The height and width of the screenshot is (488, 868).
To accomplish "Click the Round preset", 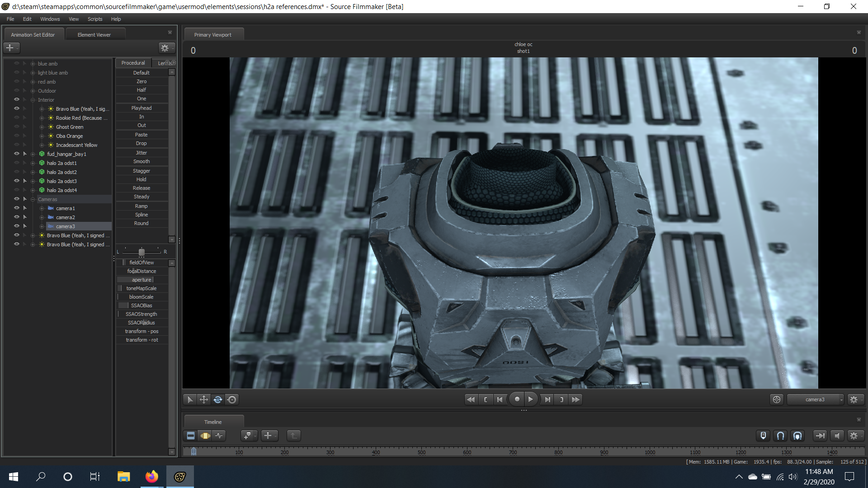I will (142, 223).
